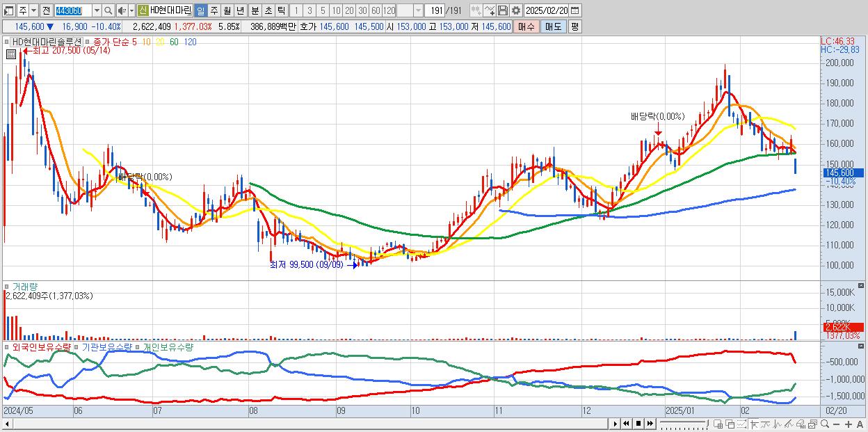
Task: Choose the 60 interval button
Action: pos(376,10)
